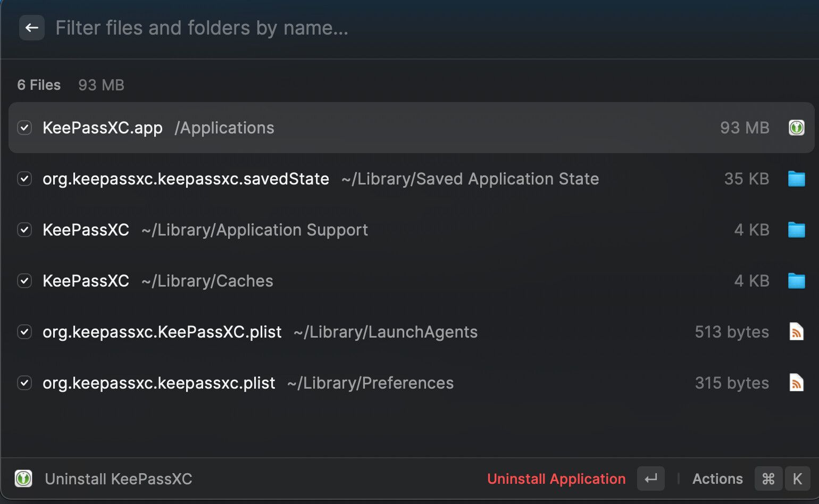Click the 35 KB size value
819x504 pixels.
747,179
